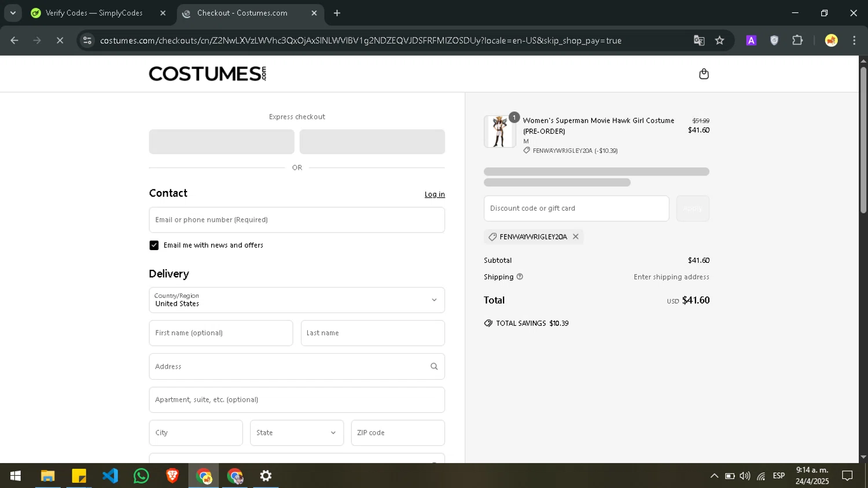This screenshot has width=868, height=488.
Task: Open the tab search dropdown
Action: click(13, 13)
